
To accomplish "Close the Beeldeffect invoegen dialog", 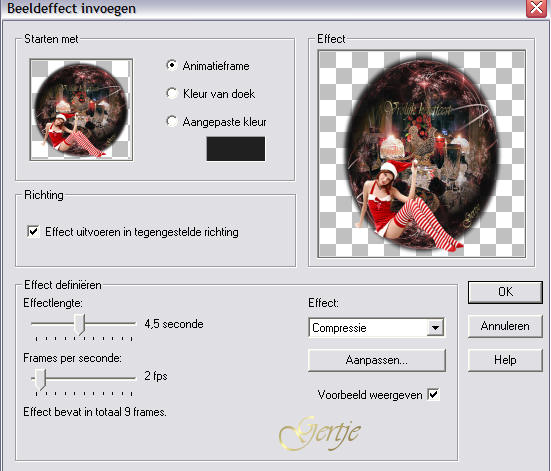I will point(536,8).
